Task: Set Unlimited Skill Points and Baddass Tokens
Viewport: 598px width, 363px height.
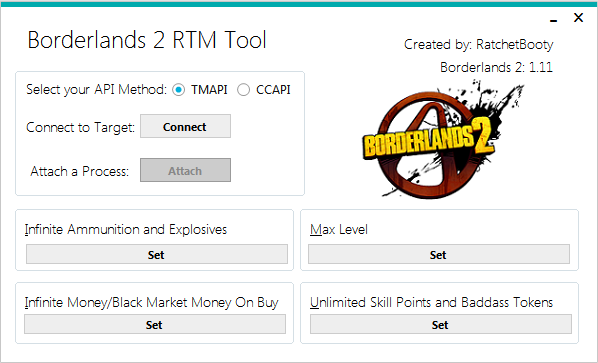Action: (x=440, y=324)
